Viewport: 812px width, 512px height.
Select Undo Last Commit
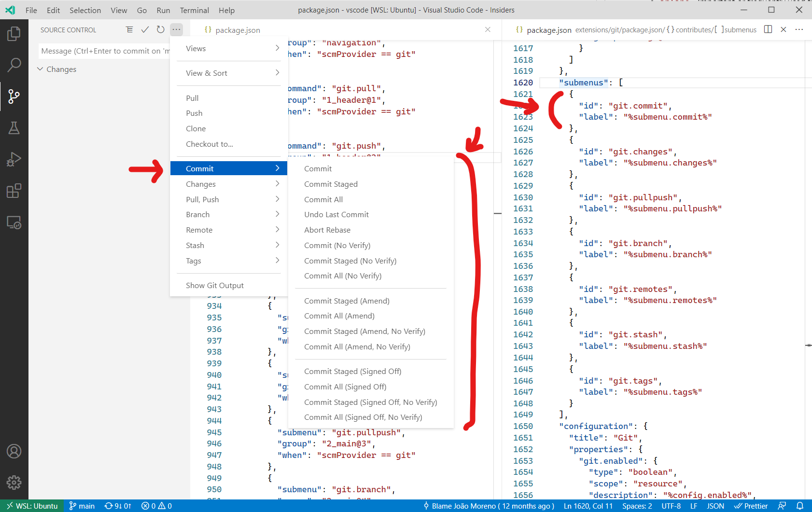[336, 214]
